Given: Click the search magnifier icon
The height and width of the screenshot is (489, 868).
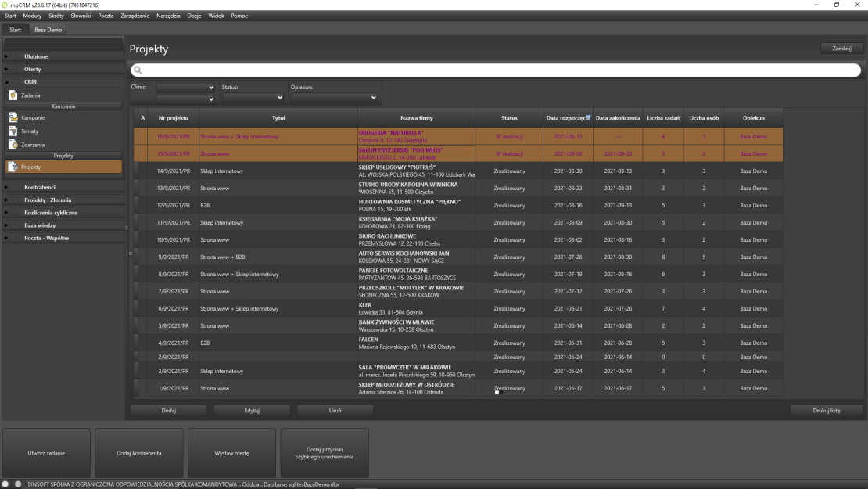Looking at the screenshot, I should pos(138,70).
